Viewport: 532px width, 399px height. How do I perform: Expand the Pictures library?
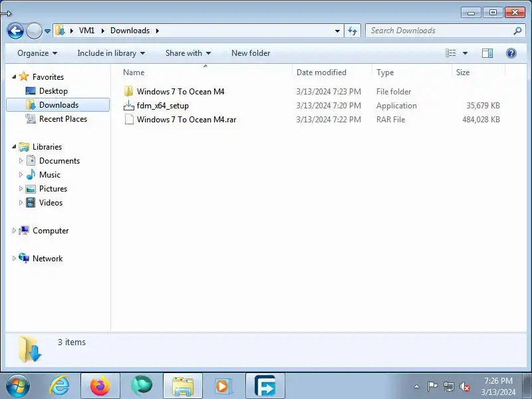pos(21,188)
